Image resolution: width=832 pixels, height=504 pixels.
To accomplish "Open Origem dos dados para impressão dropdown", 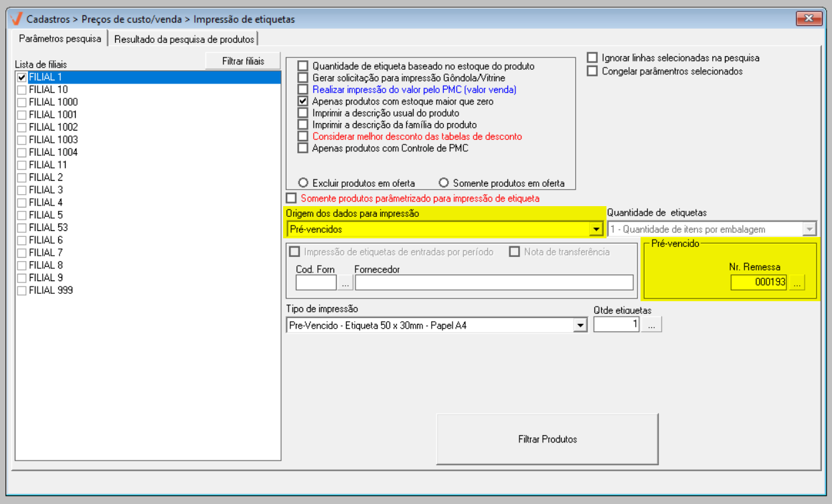I will [596, 229].
